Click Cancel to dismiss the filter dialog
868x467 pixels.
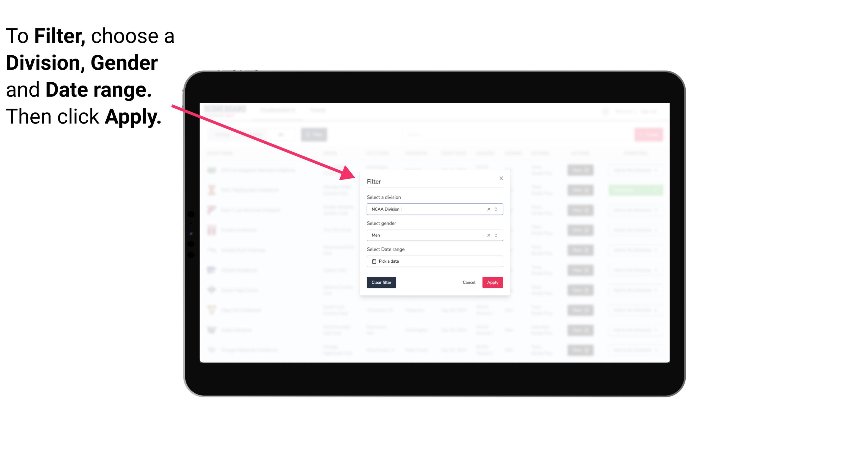pos(469,283)
